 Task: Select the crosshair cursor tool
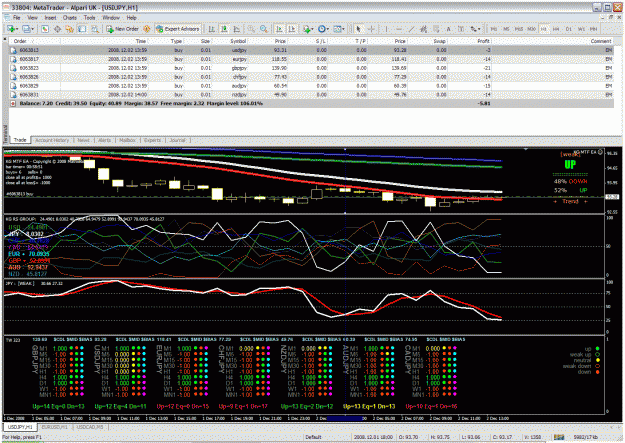pos(371,29)
